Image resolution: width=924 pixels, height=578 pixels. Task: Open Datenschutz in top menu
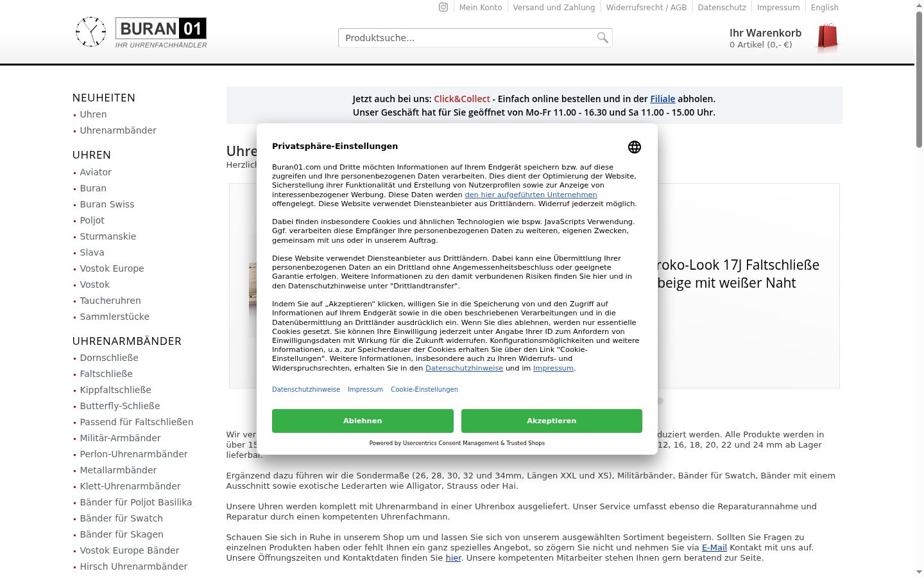tap(722, 8)
